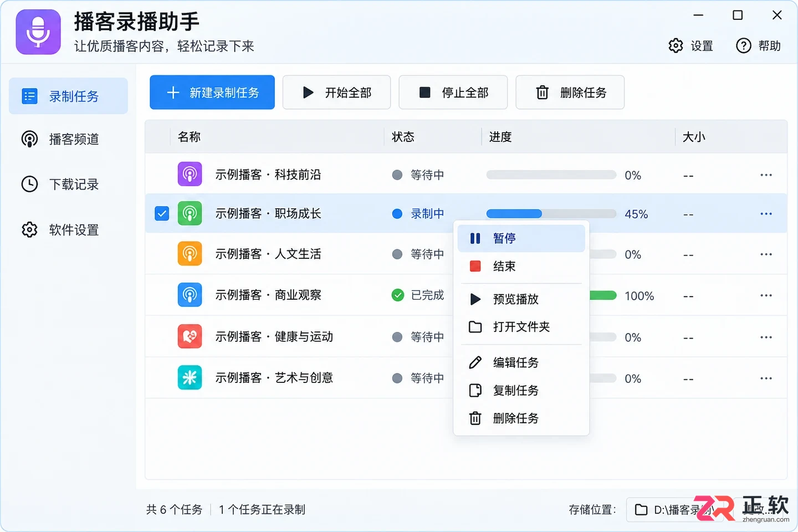
Task: Click the toolbar 删除任务 button
Action: point(570,93)
